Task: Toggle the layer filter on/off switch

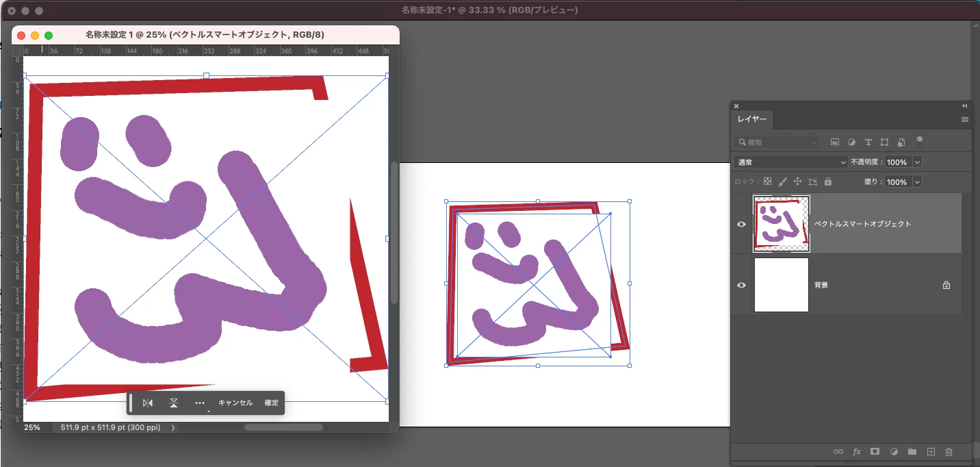Action: coord(920,141)
